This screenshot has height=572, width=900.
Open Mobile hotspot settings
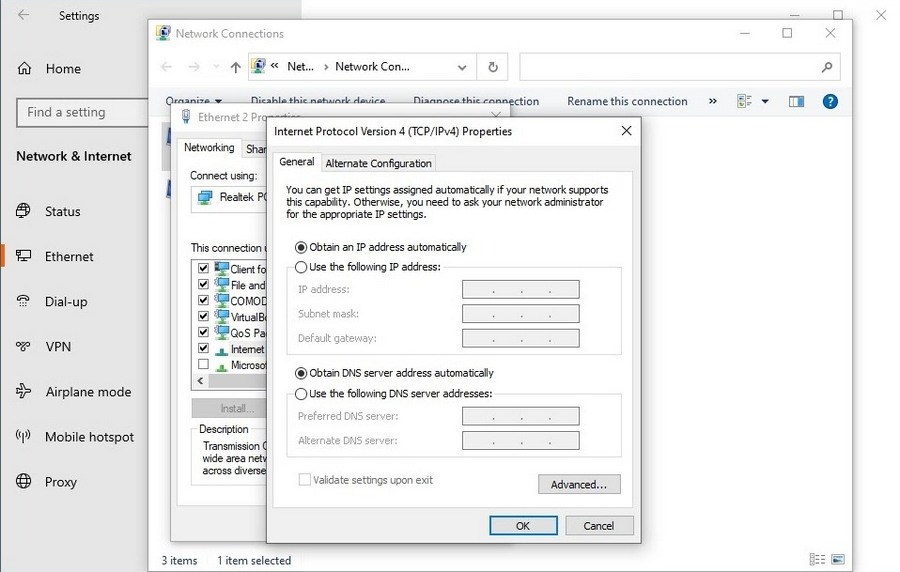[75, 437]
